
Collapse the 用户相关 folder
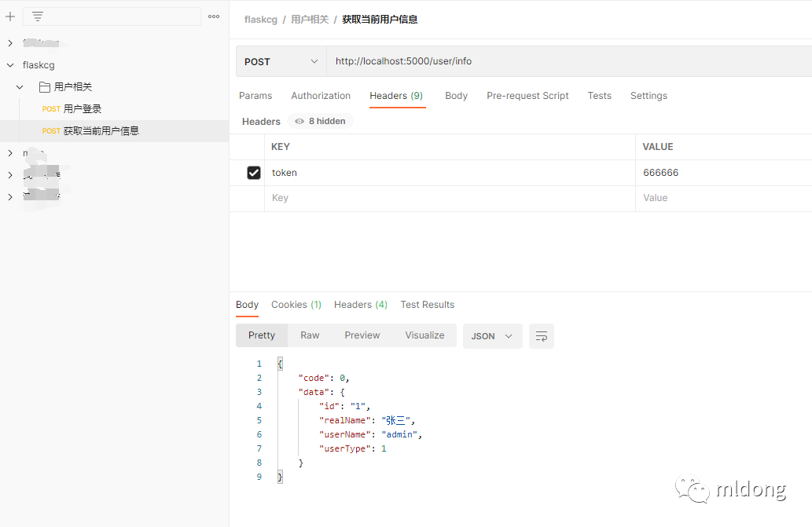tap(20, 87)
